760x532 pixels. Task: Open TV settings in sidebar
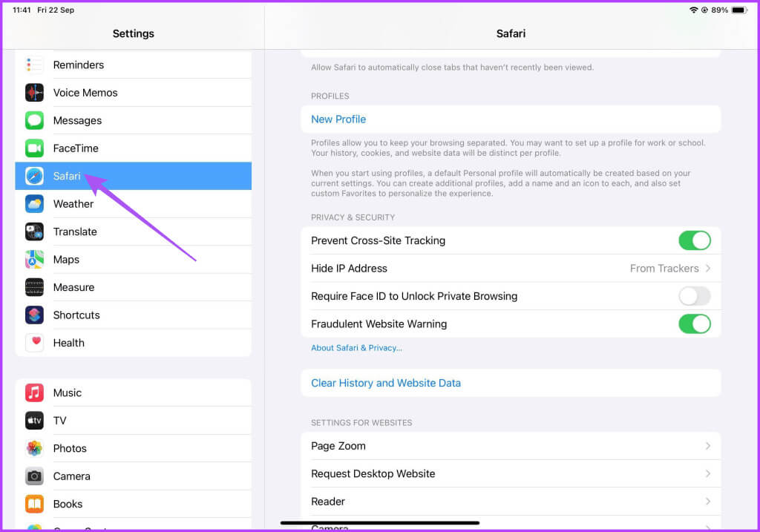pos(134,421)
